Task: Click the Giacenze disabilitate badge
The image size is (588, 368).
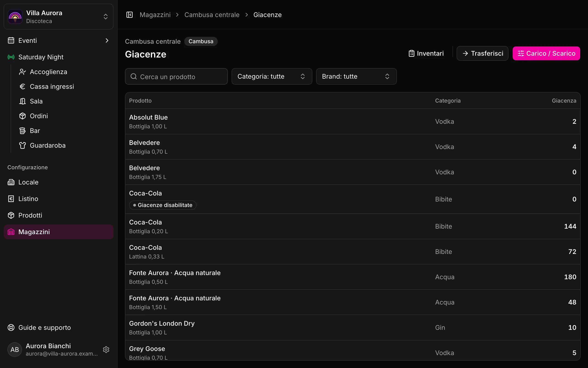Action: 163,205
